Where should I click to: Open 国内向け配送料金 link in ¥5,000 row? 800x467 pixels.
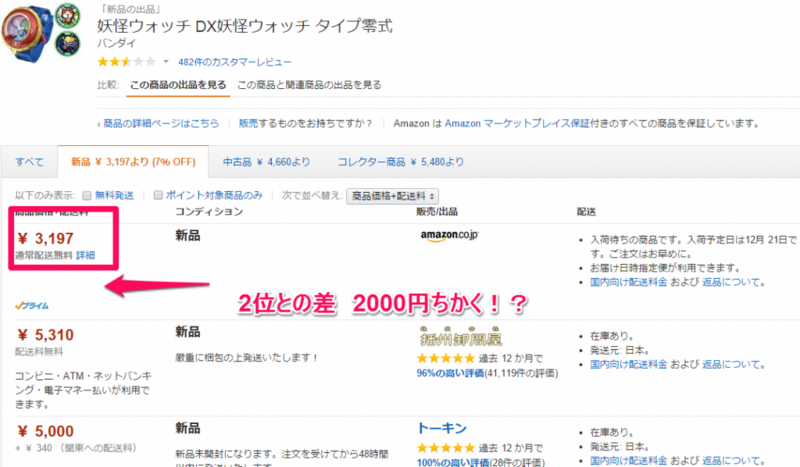click(629, 461)
